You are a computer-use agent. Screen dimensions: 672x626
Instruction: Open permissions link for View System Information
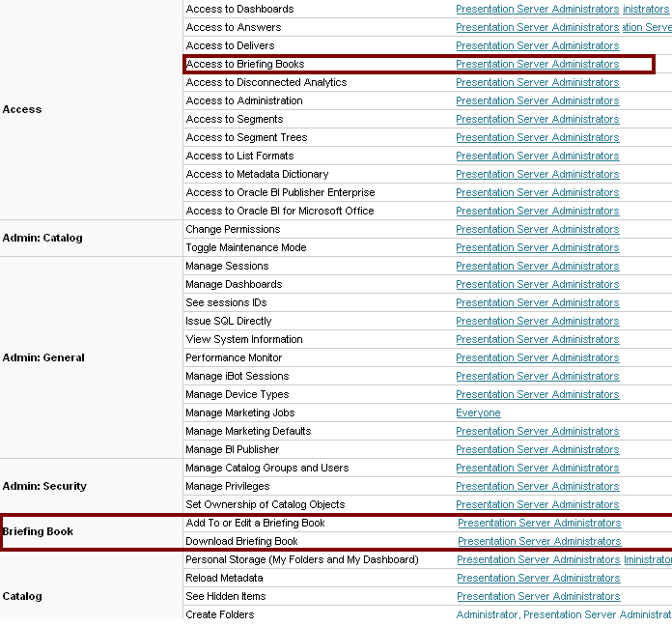pyautogui.click(x=538, y=340)
